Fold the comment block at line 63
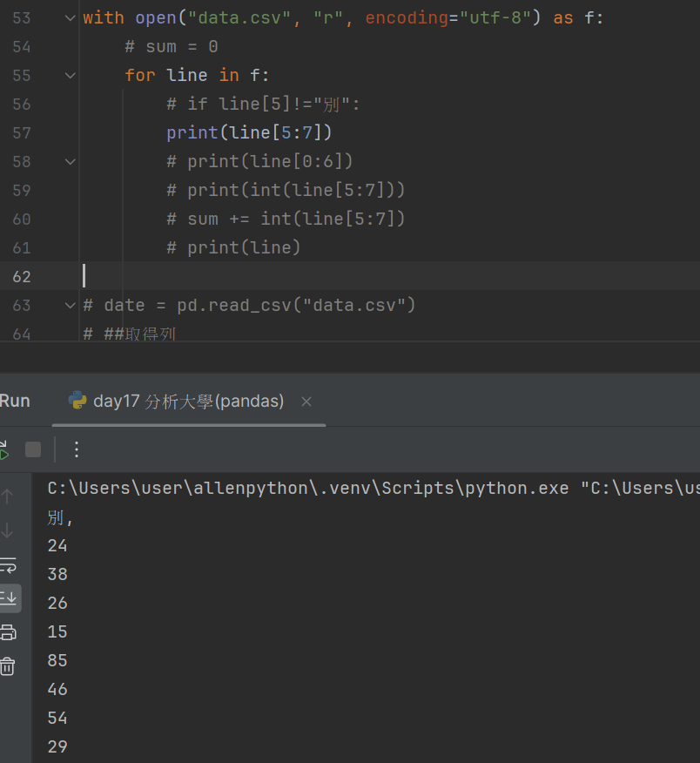The height and width of the screenshot is (763, 700). [x=70, y=305]
